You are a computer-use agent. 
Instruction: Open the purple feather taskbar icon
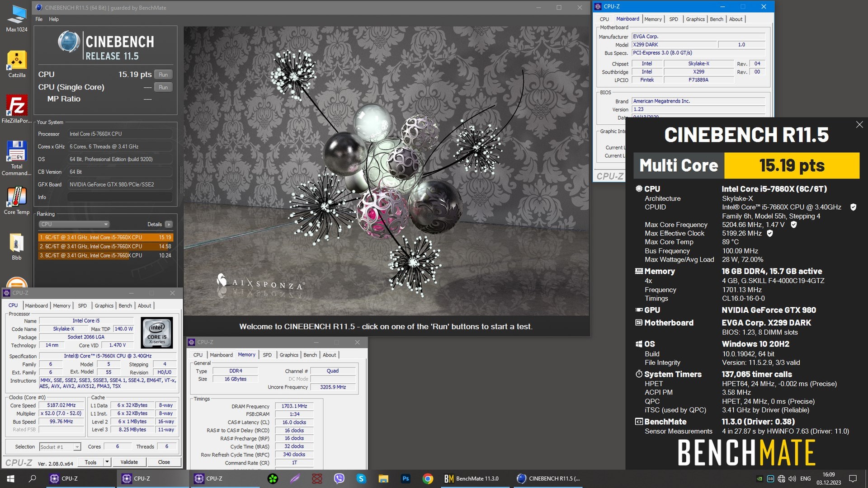click(295, 479)
